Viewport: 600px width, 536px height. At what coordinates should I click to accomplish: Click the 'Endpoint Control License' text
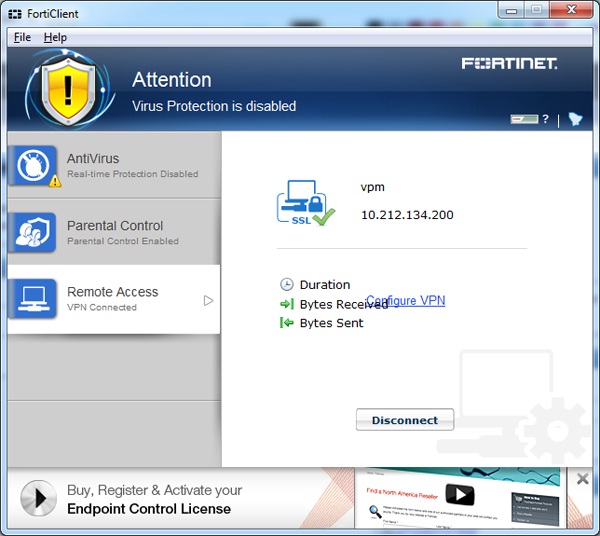tap(149, 509)
